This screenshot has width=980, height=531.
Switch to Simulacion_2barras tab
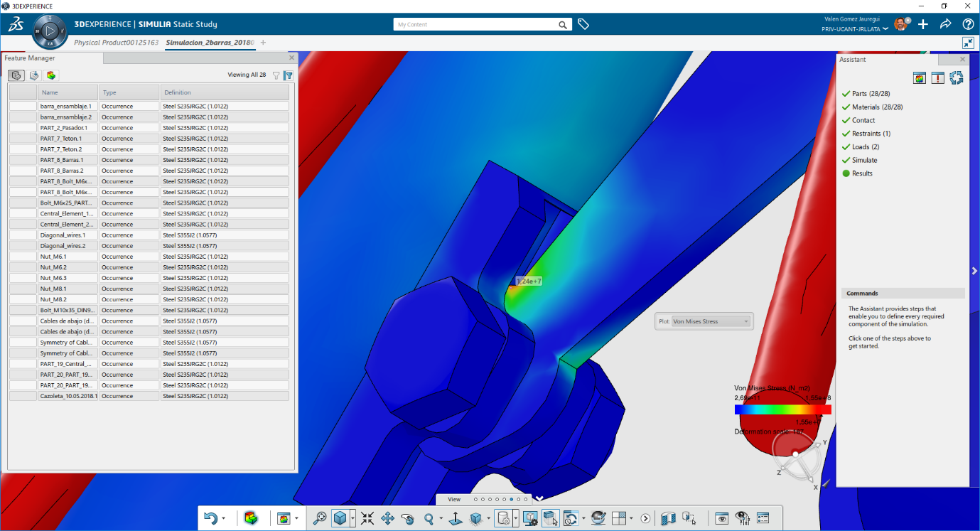pyautogui.click(x=210, y=43)
